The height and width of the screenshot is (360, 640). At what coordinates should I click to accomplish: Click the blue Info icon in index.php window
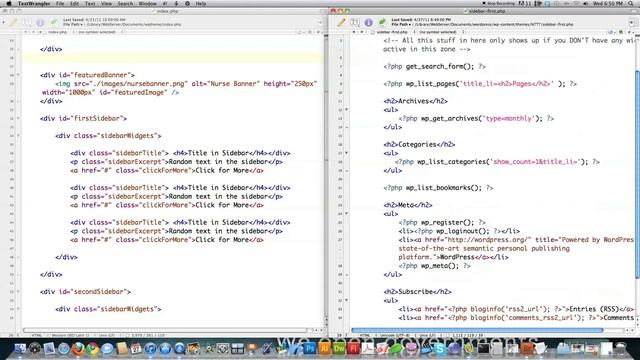point(40,22)
